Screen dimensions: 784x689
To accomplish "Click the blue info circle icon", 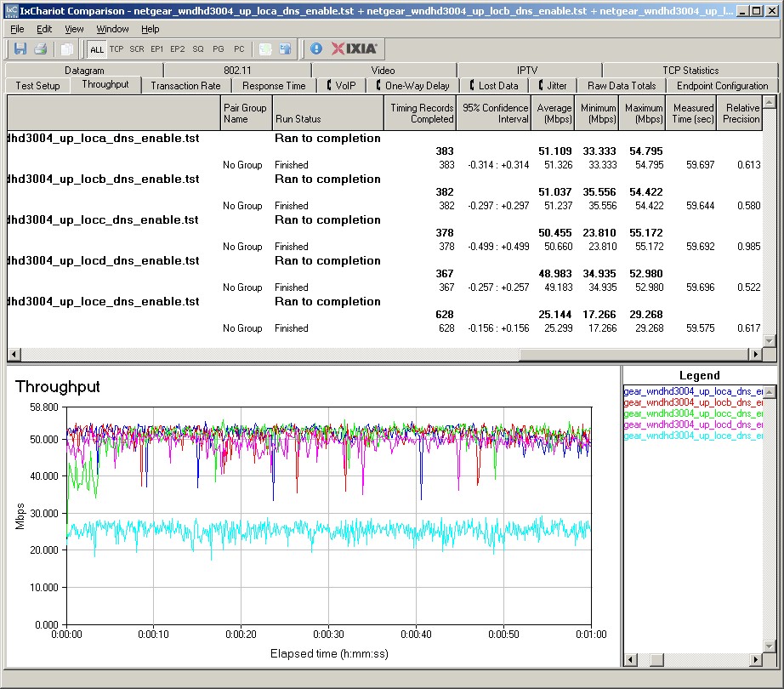I will tap(316, 48).
